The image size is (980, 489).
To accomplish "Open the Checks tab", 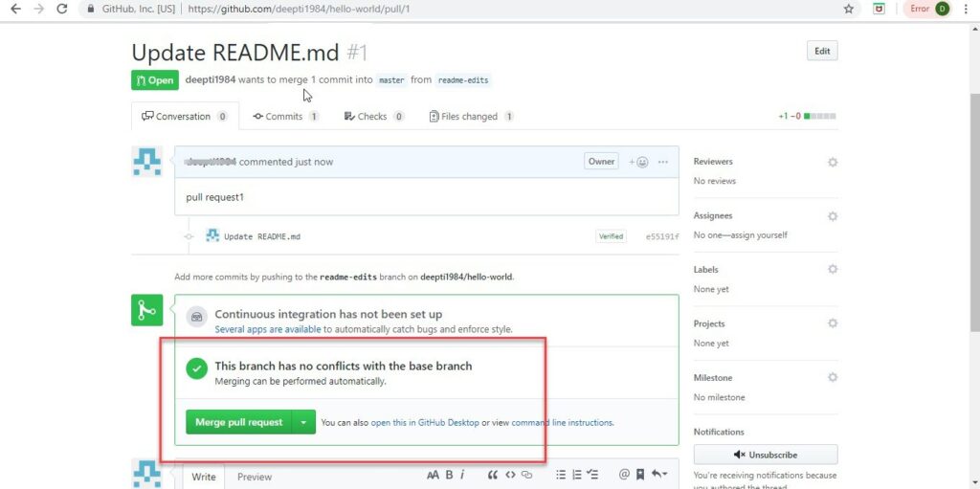I will pyautogui.click(x=374, y=117).
